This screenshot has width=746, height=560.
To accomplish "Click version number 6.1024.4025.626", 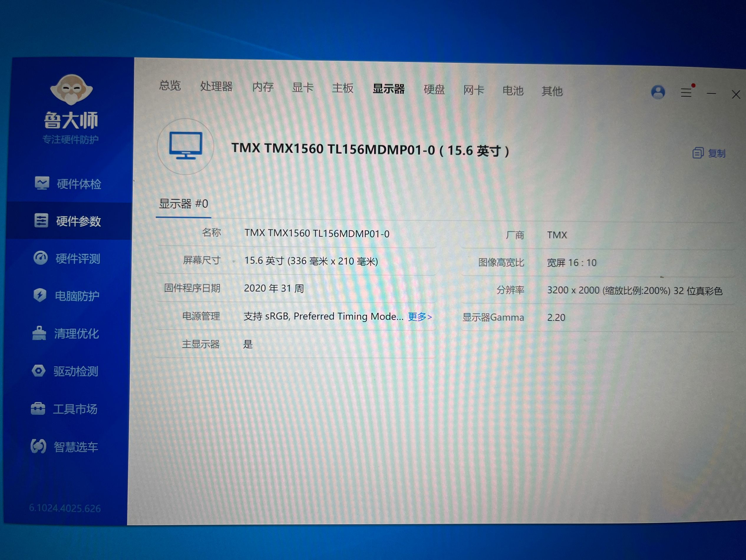I will point(65,508).
